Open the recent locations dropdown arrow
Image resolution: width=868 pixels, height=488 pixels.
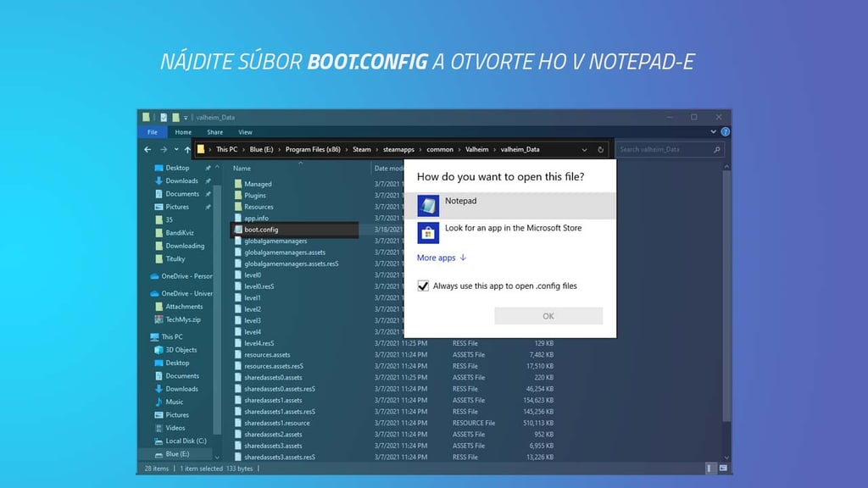[x=176, y=149]
